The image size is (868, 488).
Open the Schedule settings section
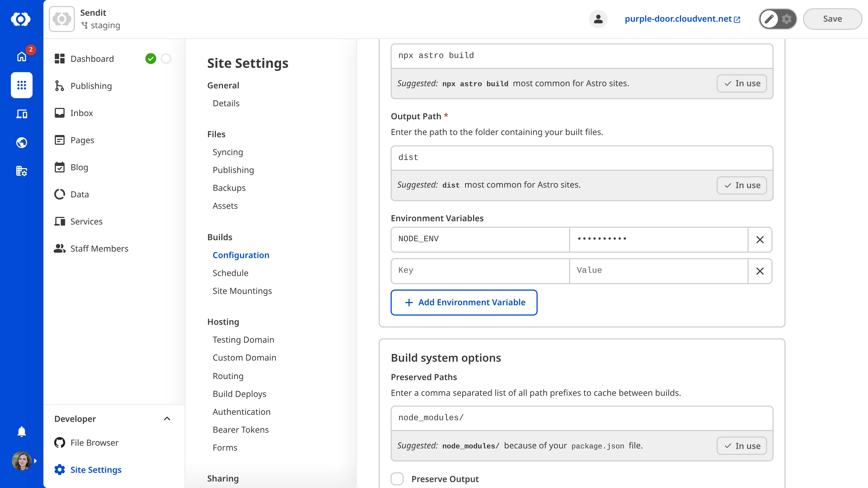pyautogui.click(x=231, y=273)
